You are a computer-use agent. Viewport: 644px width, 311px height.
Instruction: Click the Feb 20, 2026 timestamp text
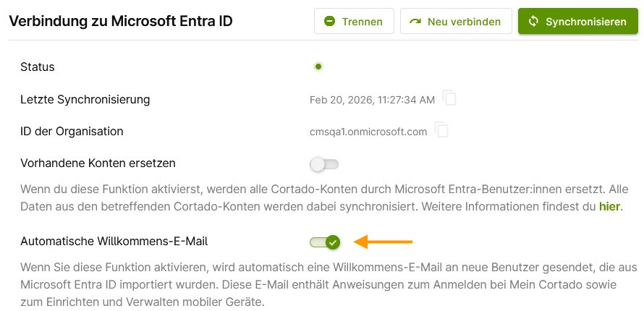click(372, 99)
